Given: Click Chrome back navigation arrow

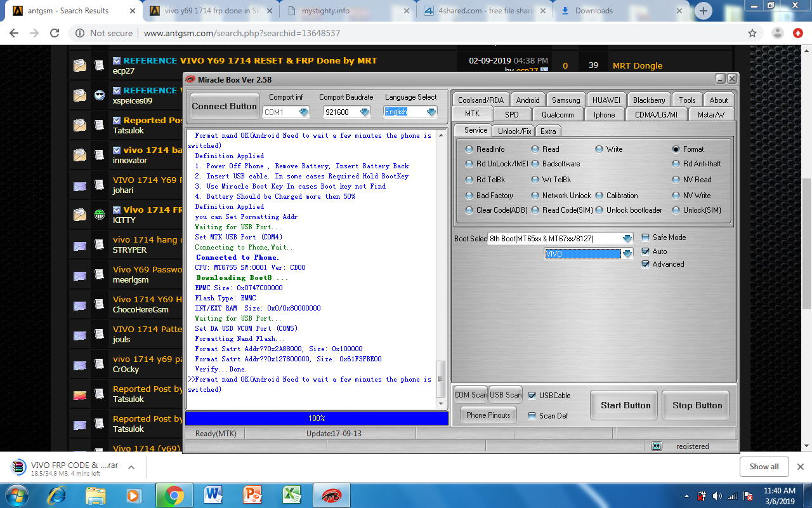Looking at the screenshot, I should 15,33.
